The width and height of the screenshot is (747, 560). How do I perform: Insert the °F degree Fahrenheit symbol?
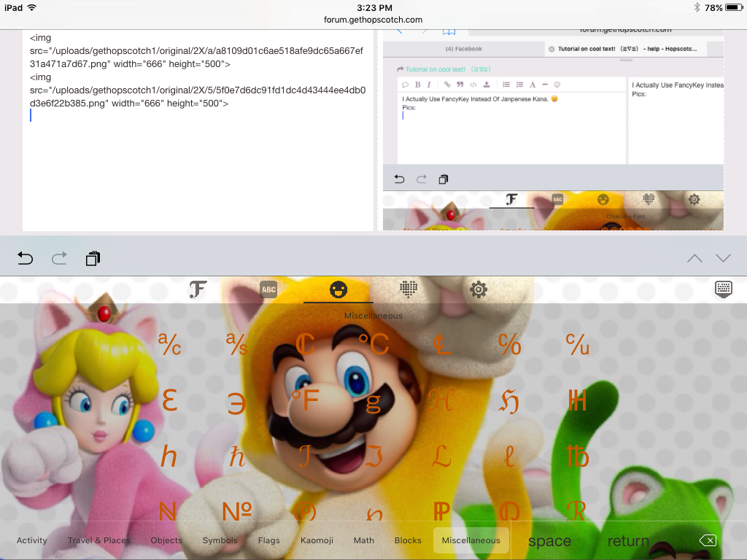click(305, 400)
